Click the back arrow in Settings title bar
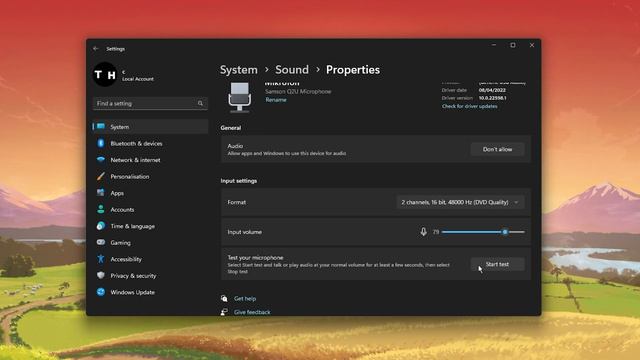Image resolution: width=640 pixels, height=360 pixels. tap(96, 49)
